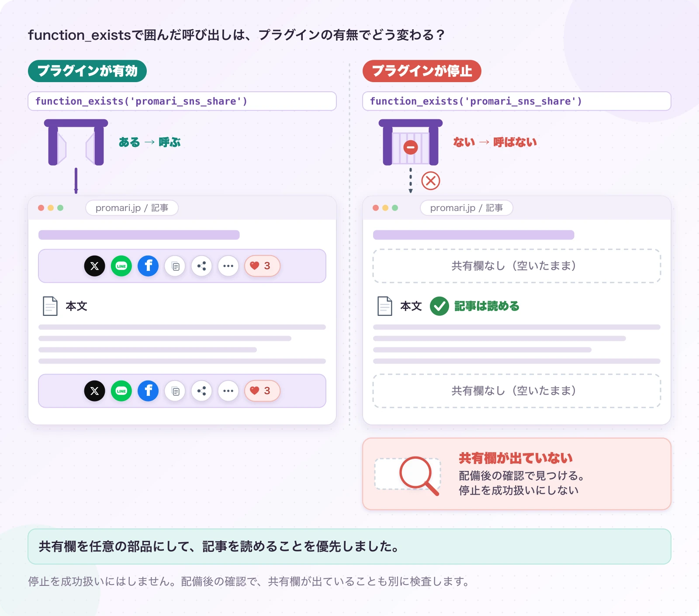Click the red circled X icon under the closed gate

pos(431,180)
